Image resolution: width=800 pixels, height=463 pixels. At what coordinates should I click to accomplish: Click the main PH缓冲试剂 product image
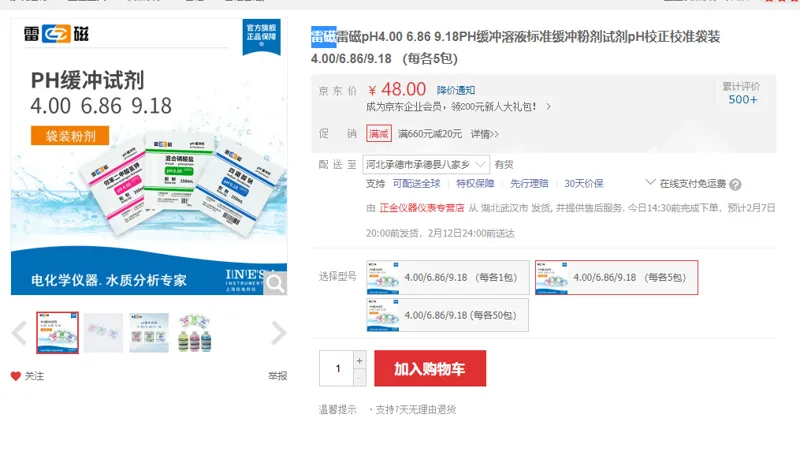(x=149, y=157)
